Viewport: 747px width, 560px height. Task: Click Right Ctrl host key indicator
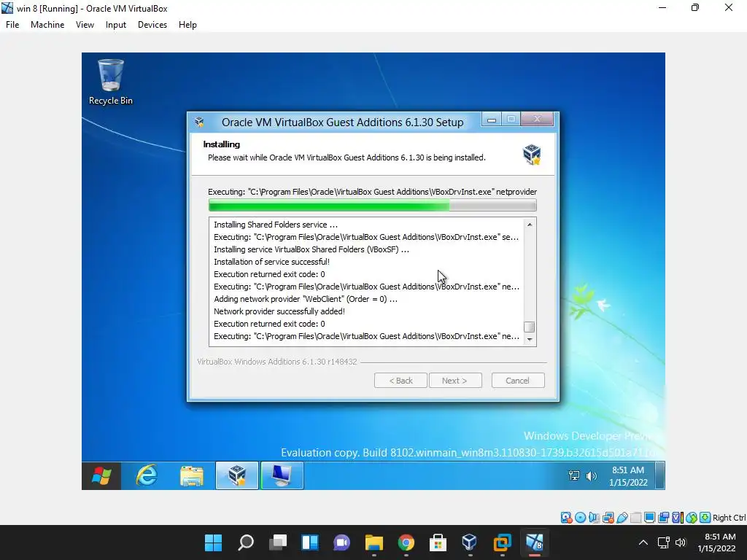click(729, 518)
